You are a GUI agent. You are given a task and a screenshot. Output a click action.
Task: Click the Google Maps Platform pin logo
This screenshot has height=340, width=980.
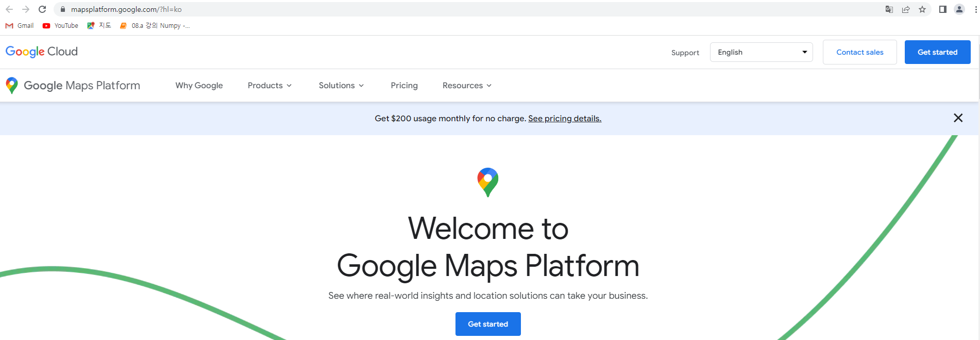[12, 86]
